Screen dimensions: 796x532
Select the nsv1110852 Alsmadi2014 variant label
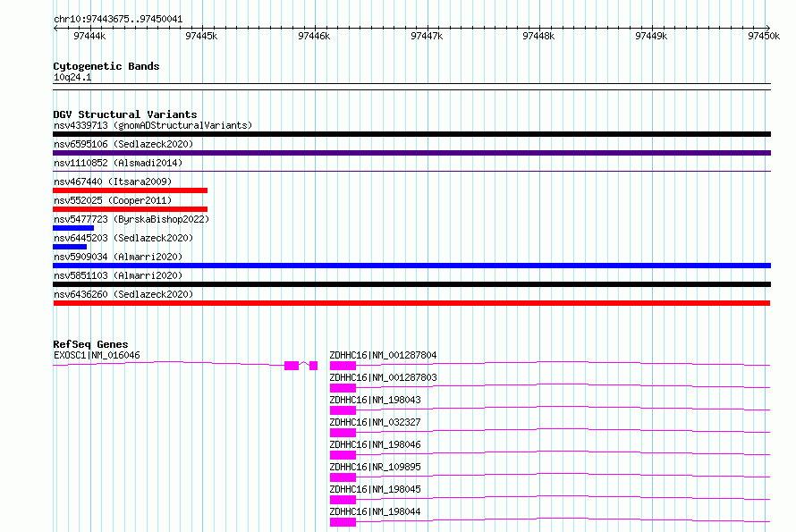(x=118, y=163)
